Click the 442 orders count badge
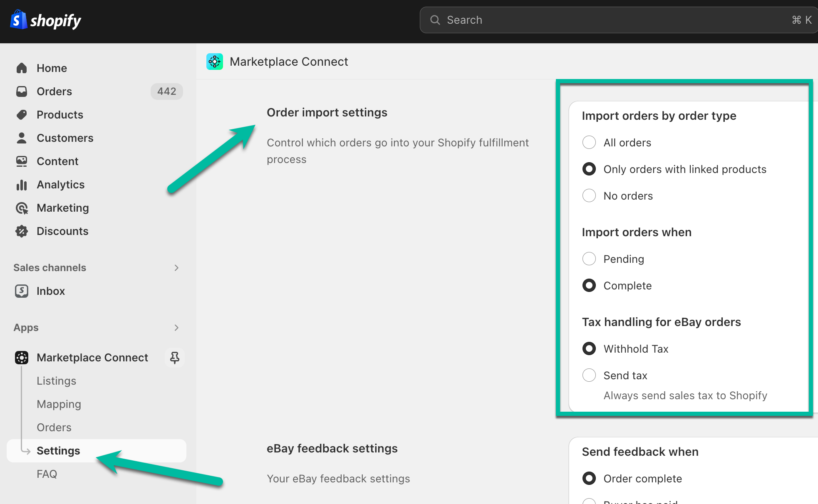Image resolution: width=818 pixels, height=504 pixels. click(167, 91)
